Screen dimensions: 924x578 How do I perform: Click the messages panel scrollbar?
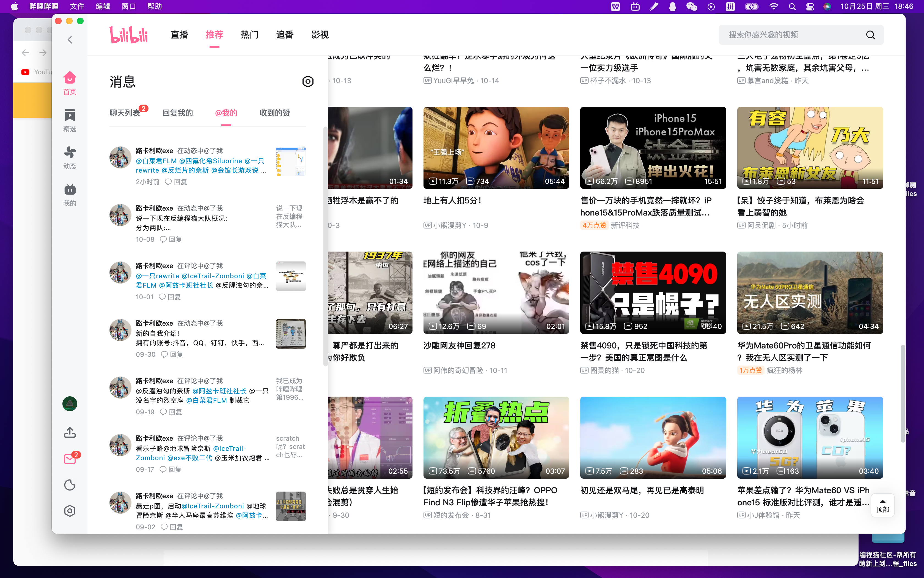(325, 247)
